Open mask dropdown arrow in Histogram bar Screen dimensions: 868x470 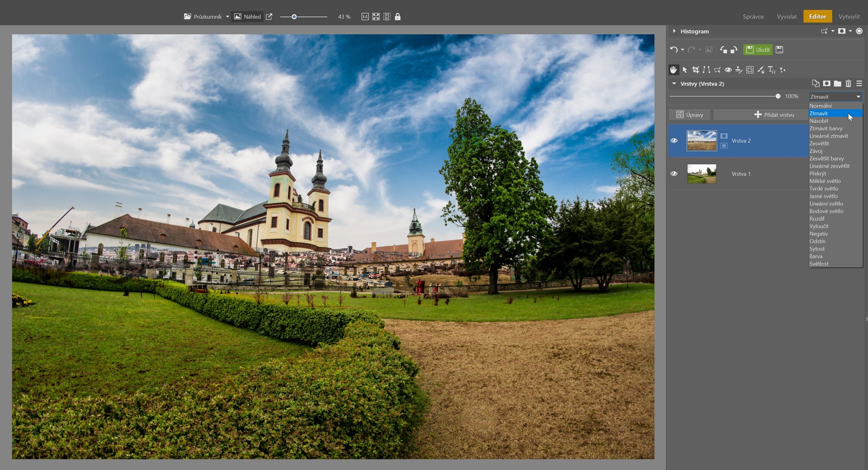click(x=850, y=31)
